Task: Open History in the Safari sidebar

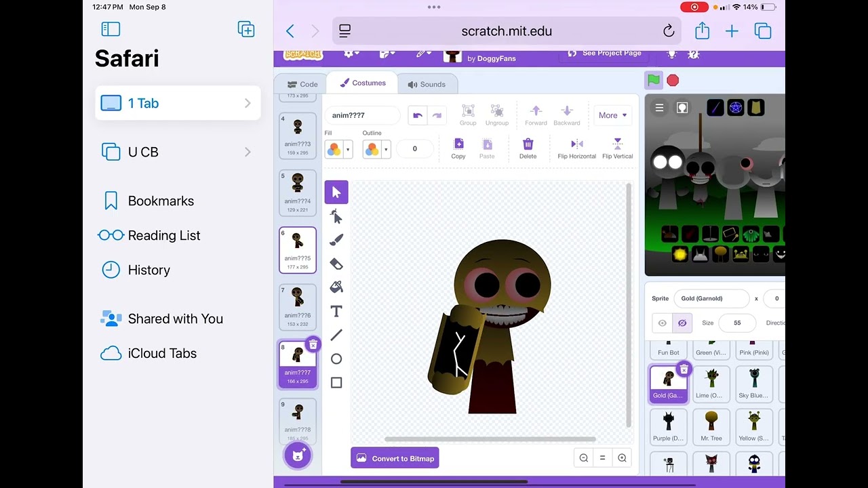Action: [178, 270]
